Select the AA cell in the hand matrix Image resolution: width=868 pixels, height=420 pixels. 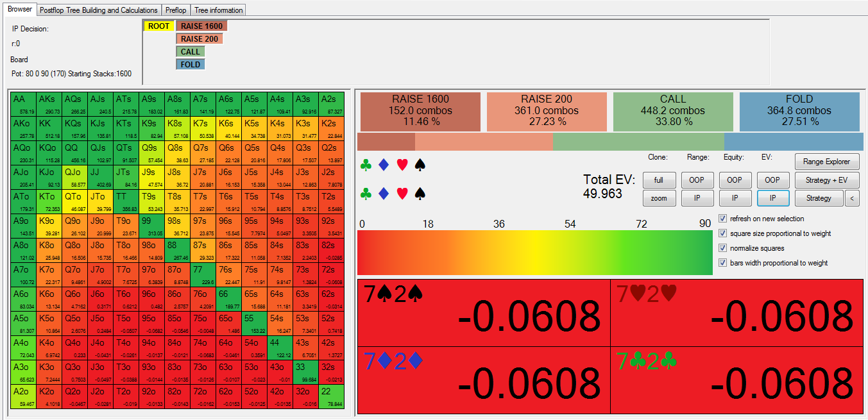(x=24, y=105)
